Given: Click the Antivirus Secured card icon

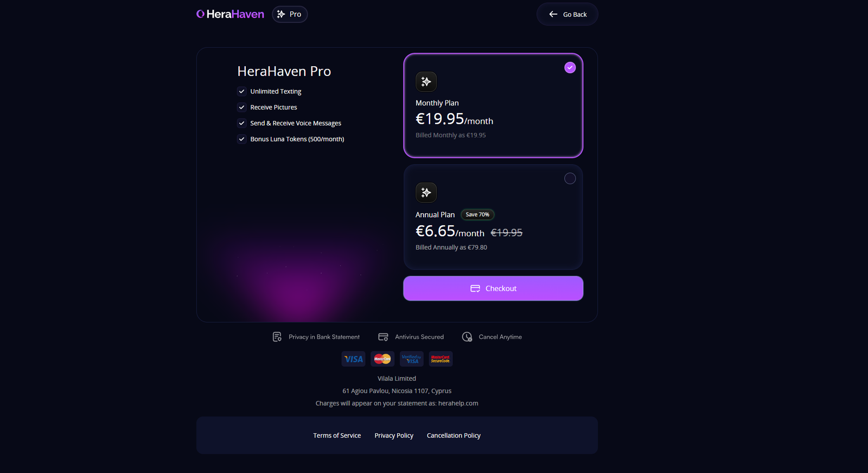Looking at the screenshot, I should (383, 337).
